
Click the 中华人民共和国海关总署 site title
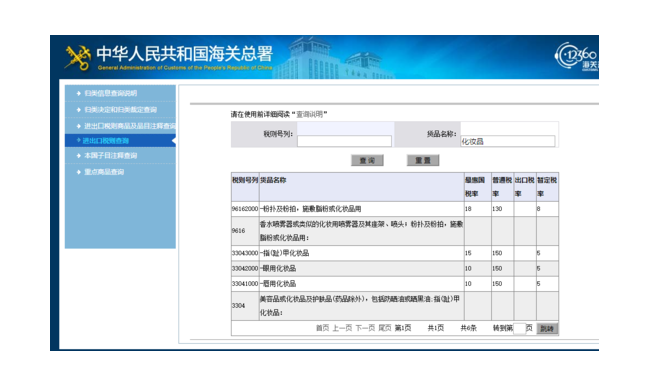point(184,54)
